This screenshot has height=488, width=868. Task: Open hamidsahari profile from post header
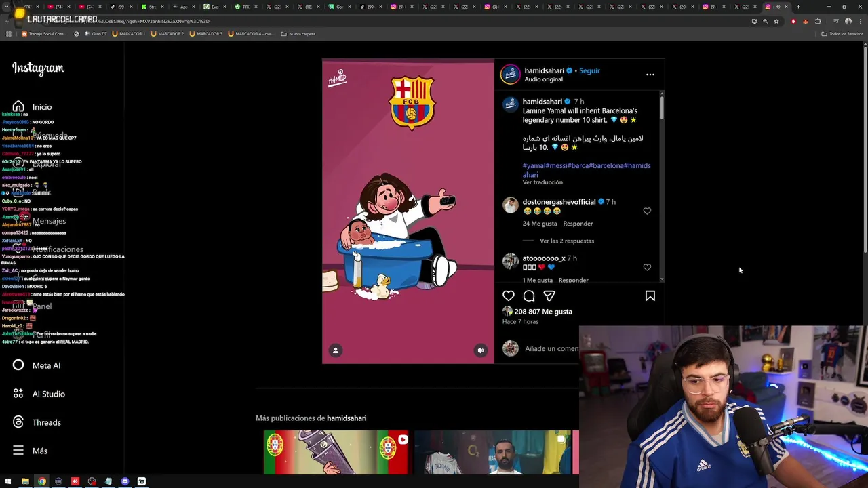(544, 70)
